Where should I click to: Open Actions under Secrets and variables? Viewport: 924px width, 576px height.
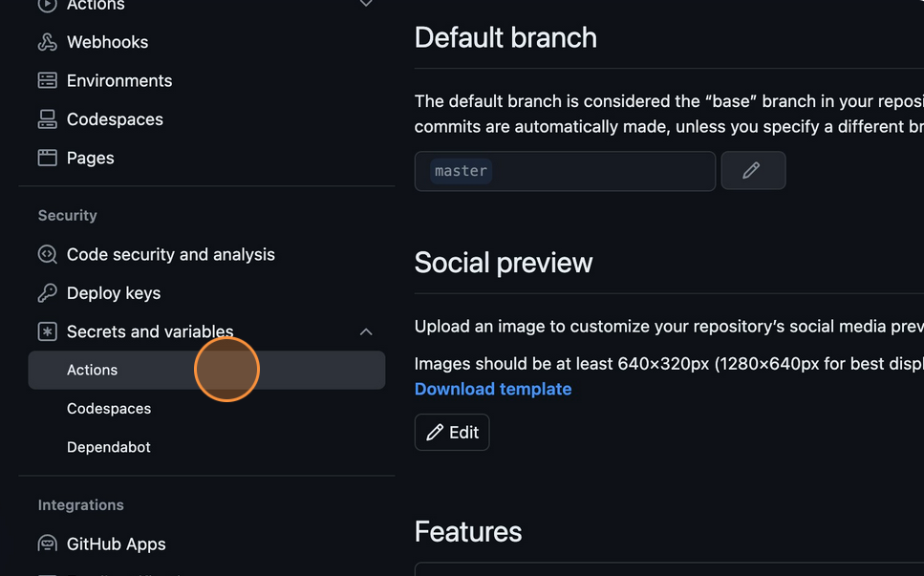(x=92, y=370)
